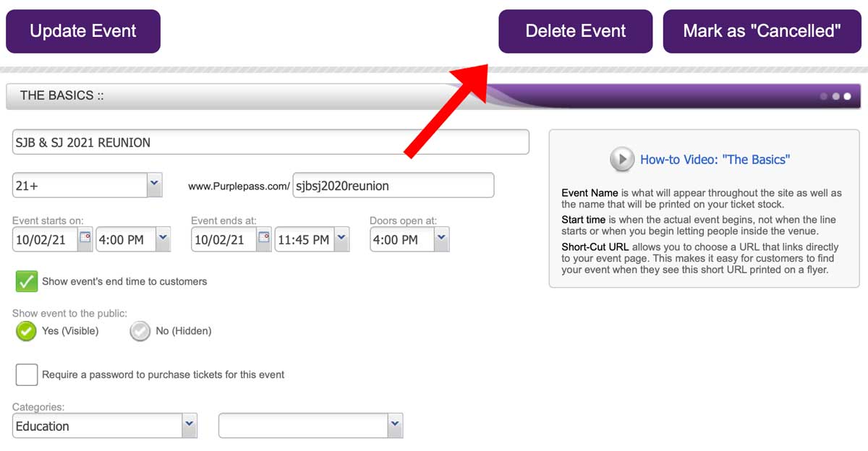The width and height of the screenshot is (868, 451).
Task: Toggle Show event's end time to customers
Action: tap(27, 281)
